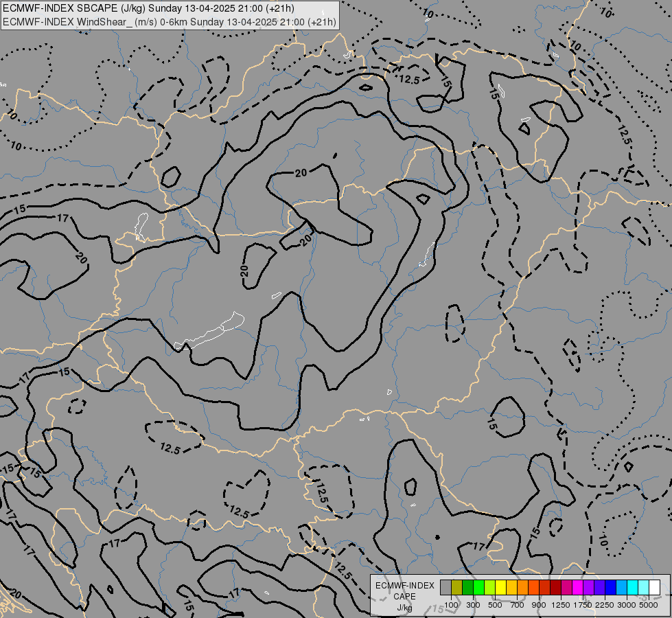The height and width of the screenshot is (618, 672).
Task: Click the "J/kg" unit label in the legend
Action: (404, 608)
